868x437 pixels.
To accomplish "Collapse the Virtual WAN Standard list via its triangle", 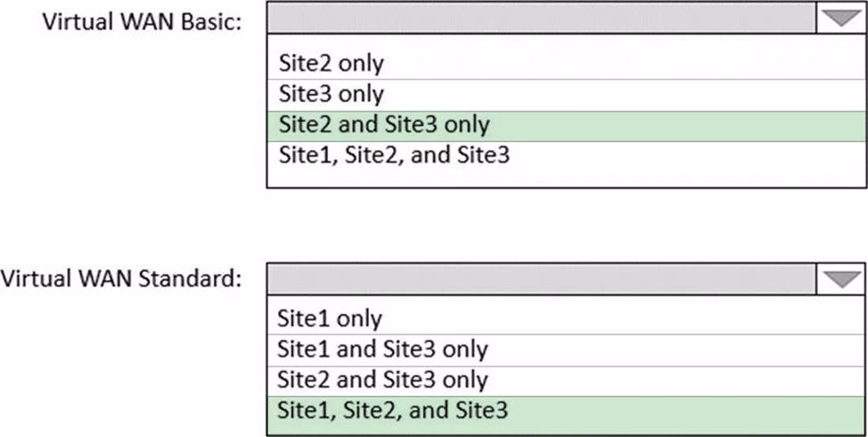I will coord(840,279).
